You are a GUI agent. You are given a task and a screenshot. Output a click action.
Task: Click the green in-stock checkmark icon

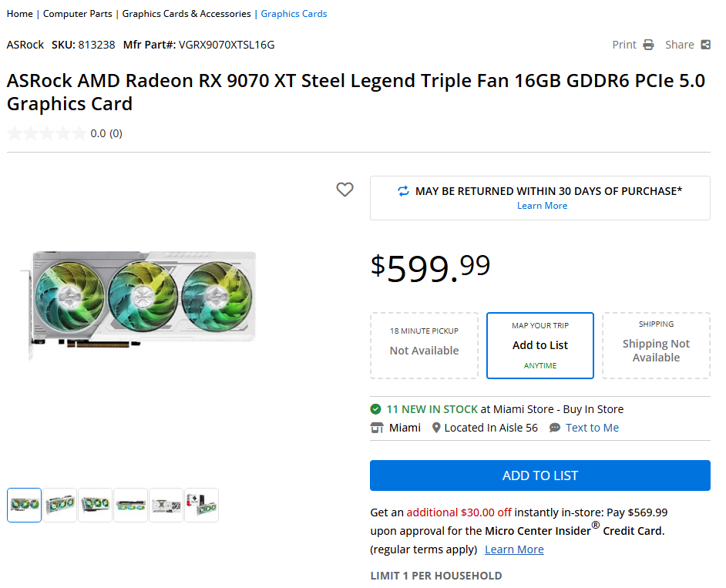click(375, 409)
